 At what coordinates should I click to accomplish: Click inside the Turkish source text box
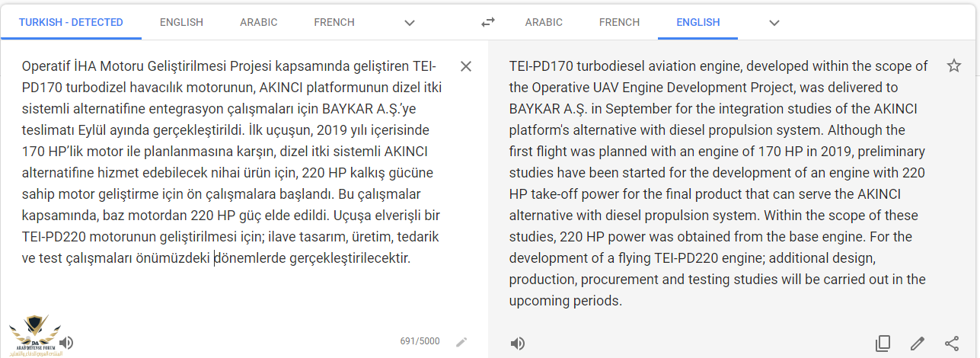232,162
